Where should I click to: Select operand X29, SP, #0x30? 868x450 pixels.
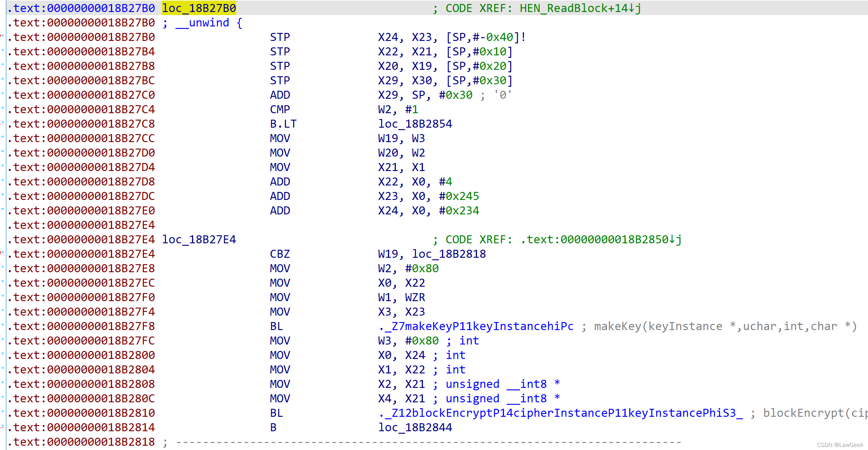(425, 95)
